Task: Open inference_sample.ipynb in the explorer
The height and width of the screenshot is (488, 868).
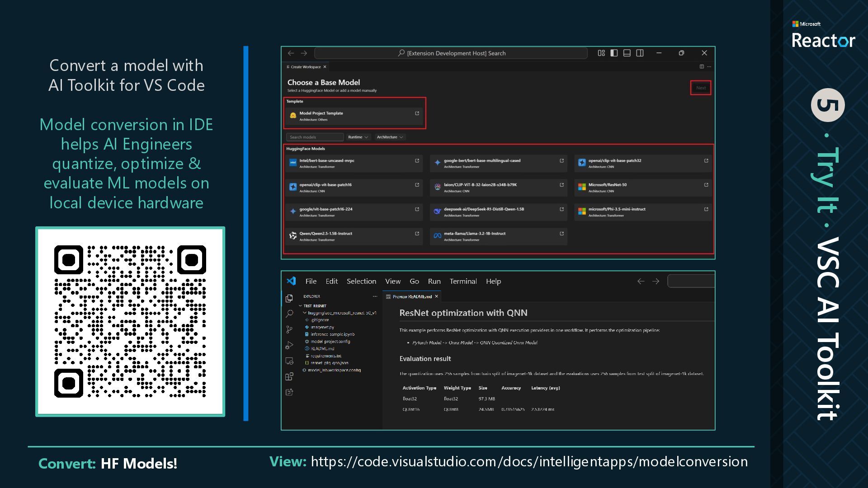Action: click(x=332, y=334)
